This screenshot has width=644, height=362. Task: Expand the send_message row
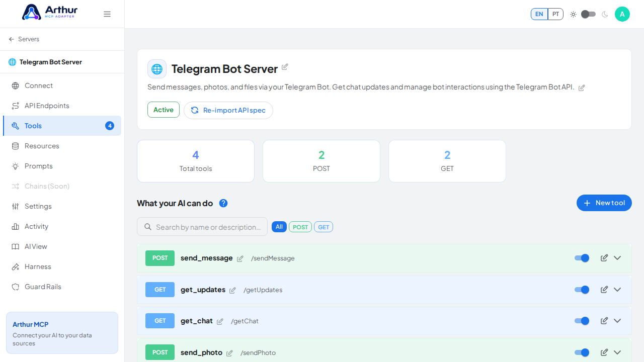(617, 258)
